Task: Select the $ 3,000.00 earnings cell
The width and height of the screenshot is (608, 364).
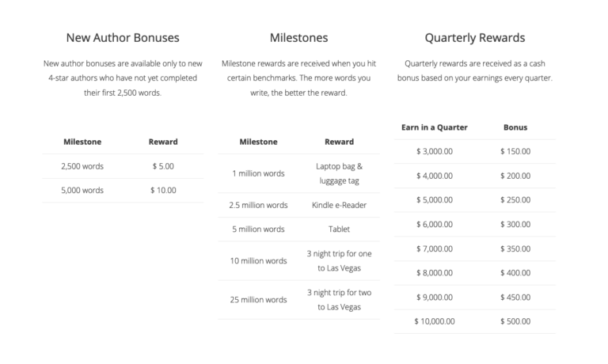Action: click(434, 151)
